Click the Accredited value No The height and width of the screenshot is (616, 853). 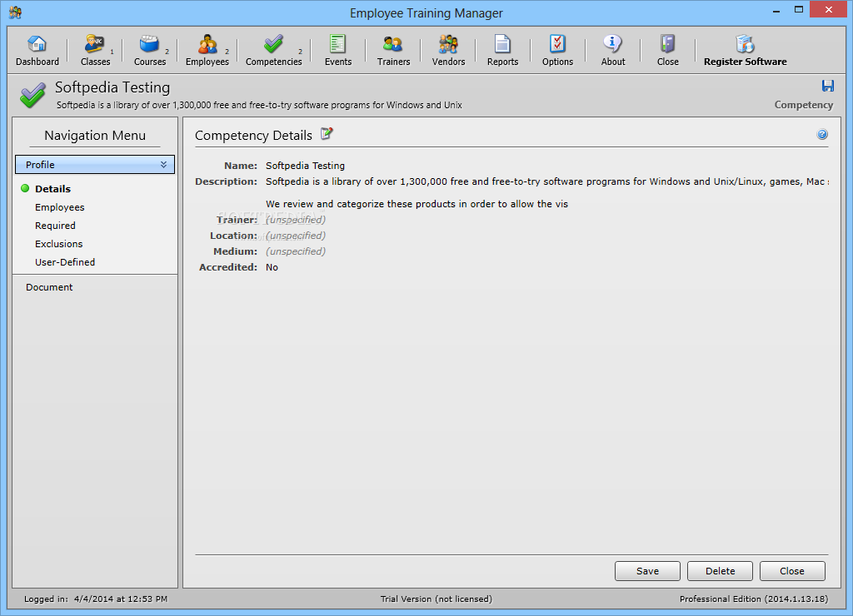[x=272, y=267]
